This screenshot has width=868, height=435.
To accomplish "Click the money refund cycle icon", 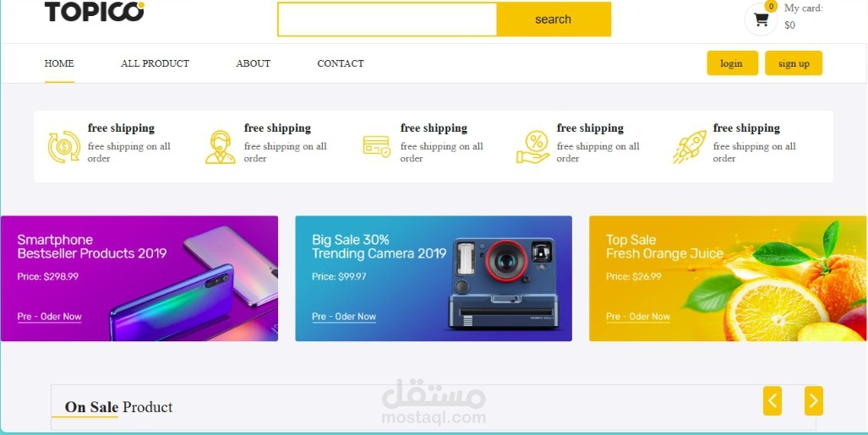I will (64, 147).
